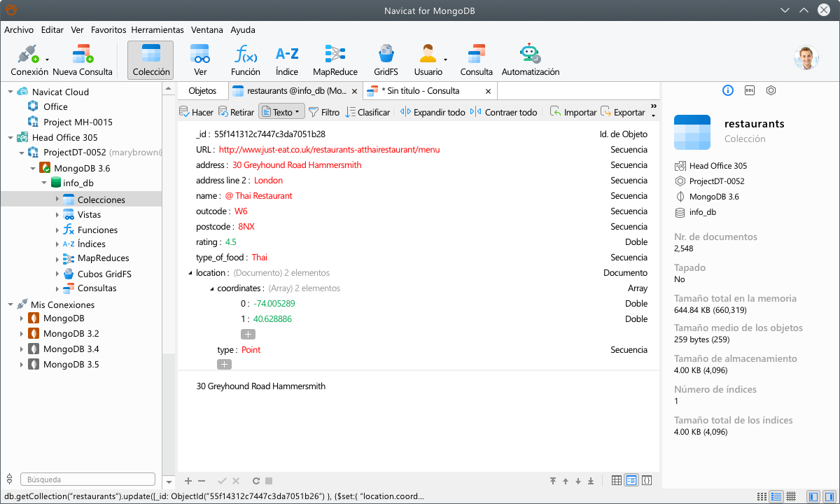Click the Importar button
840x504 pixels.
click(x=573, y=112)
